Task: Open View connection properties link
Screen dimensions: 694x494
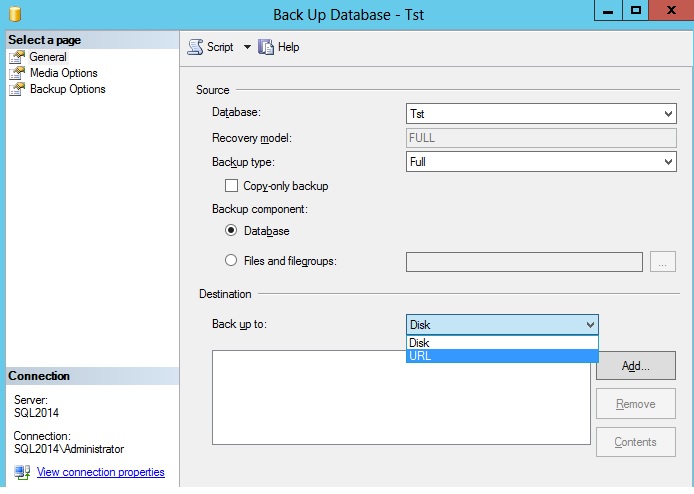Action: click(100, 472)
